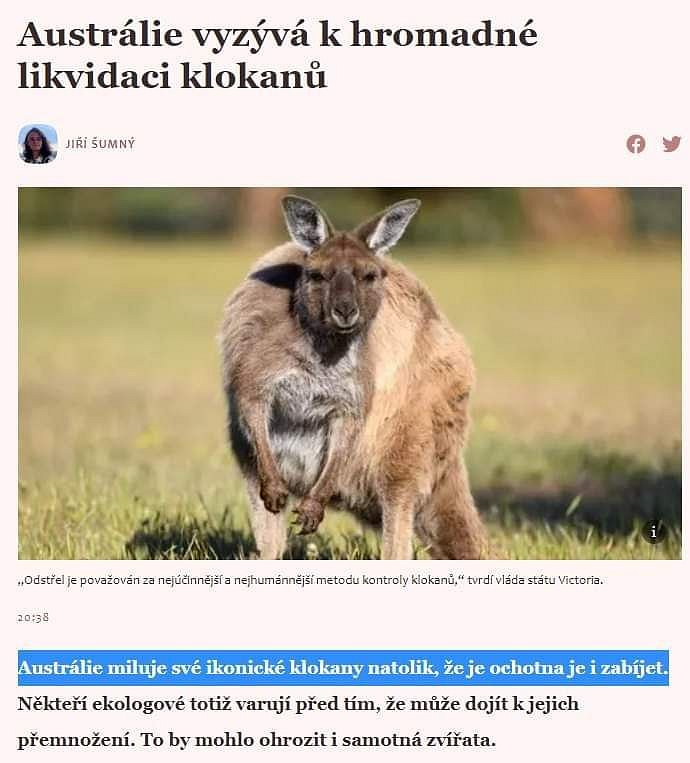This screenshot has width=690, height=763.
Task: Click the blue highlighted sentence
Action: 343,668
